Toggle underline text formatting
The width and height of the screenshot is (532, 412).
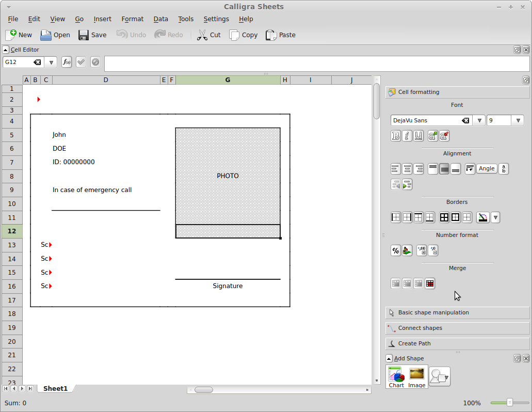point(418,136)
